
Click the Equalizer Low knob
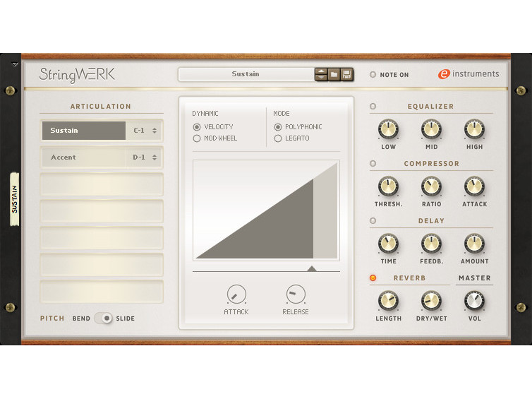pyautogui.click(x=388, y=129)
